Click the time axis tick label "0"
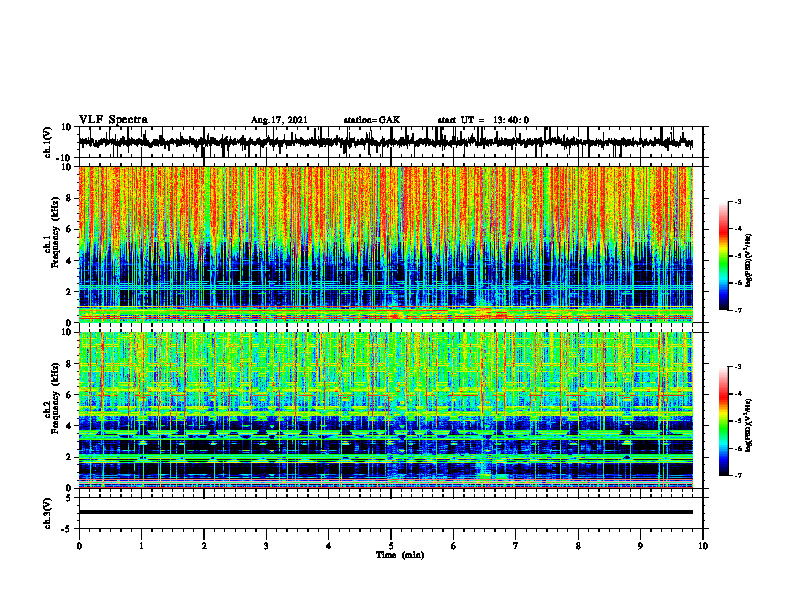This screenshot has height=612, width=792. click(79, 546)
